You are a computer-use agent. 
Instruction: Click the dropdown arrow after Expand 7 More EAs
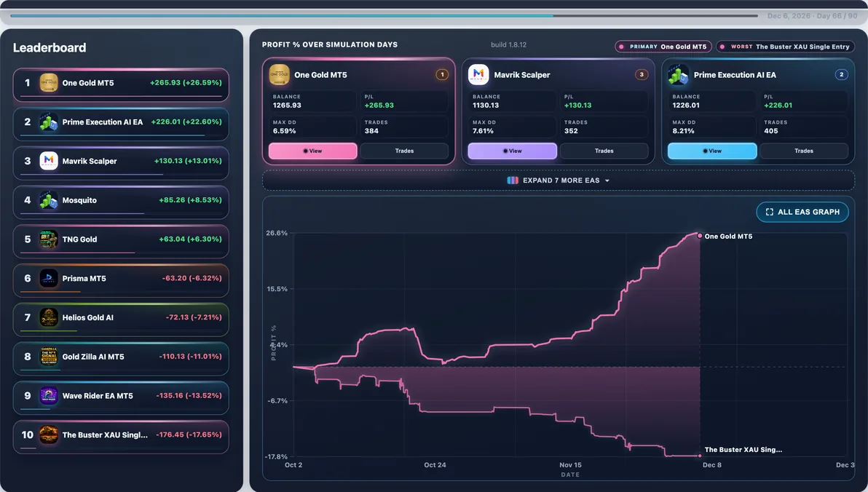(607, 181)
